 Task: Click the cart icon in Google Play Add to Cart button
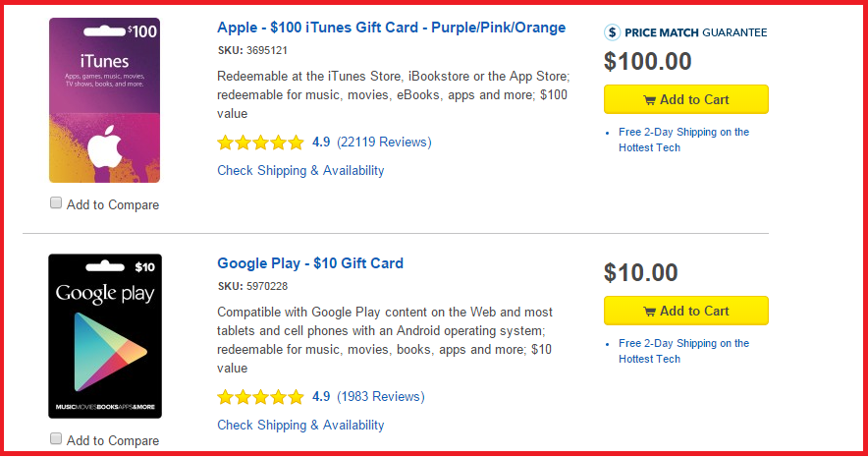pos(649,312)
